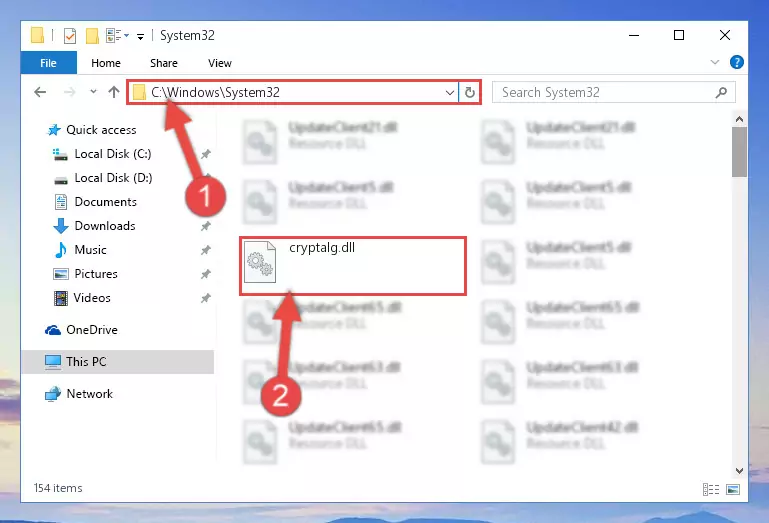
Task: Open the Share ribbon tab
Action: pyautogui.click(x=164, y=63)
